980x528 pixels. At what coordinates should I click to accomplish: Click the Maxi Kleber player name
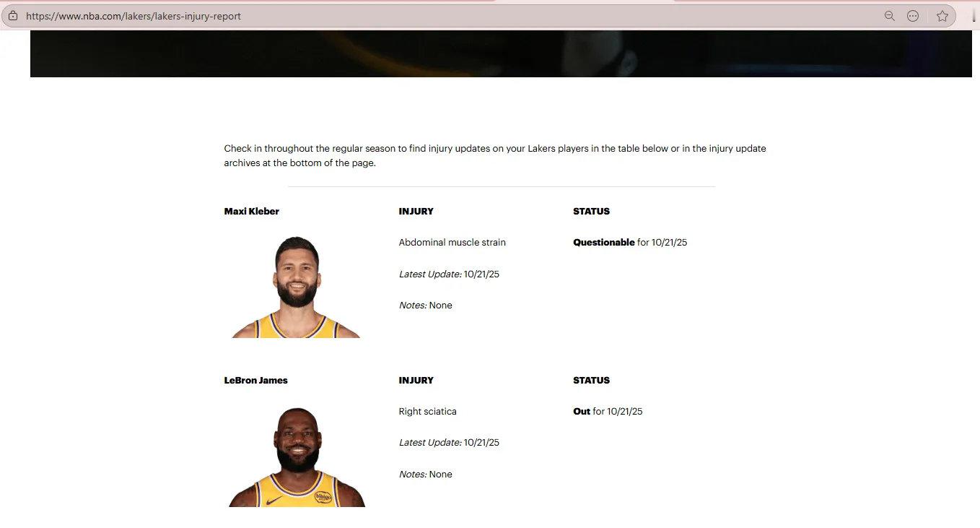click(x=252, y=212)
